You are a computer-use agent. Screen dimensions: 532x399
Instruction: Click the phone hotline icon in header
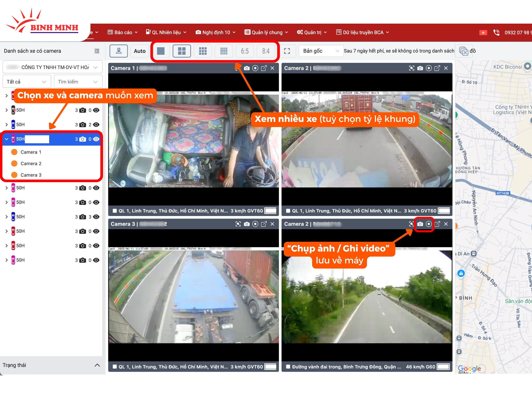point(496,32)
